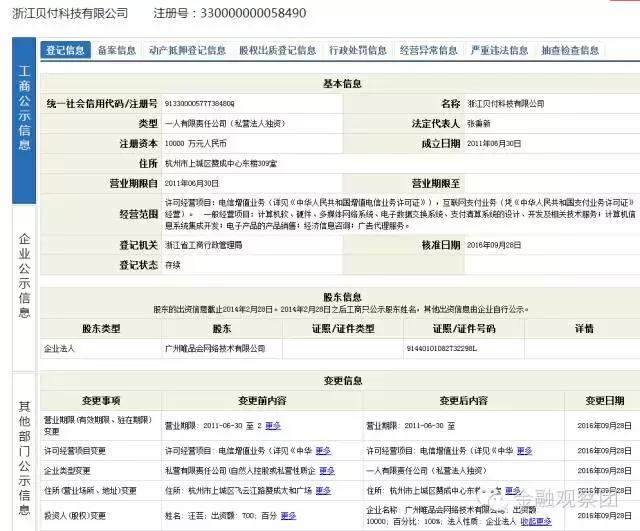Click 更多 link in 营业期限 before-change cell
This screenshot has width=640, height=531.
(273, 426)
